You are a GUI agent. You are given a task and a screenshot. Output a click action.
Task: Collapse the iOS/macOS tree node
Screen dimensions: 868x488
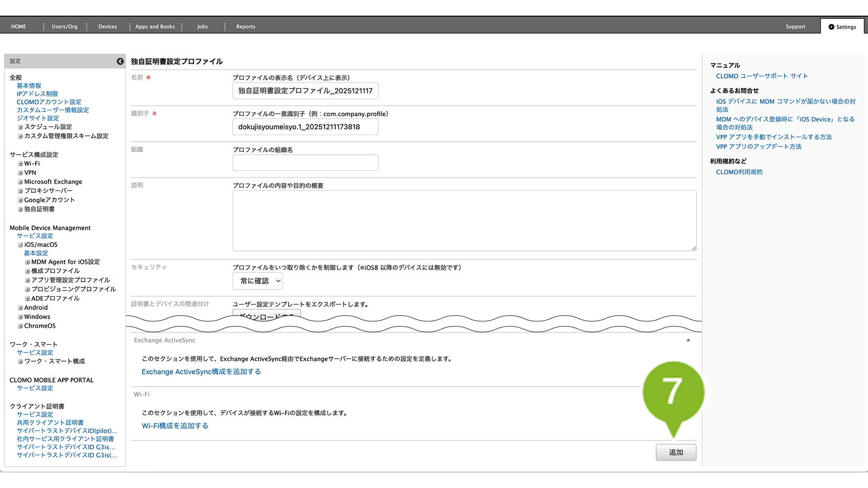tap(21, 245)
